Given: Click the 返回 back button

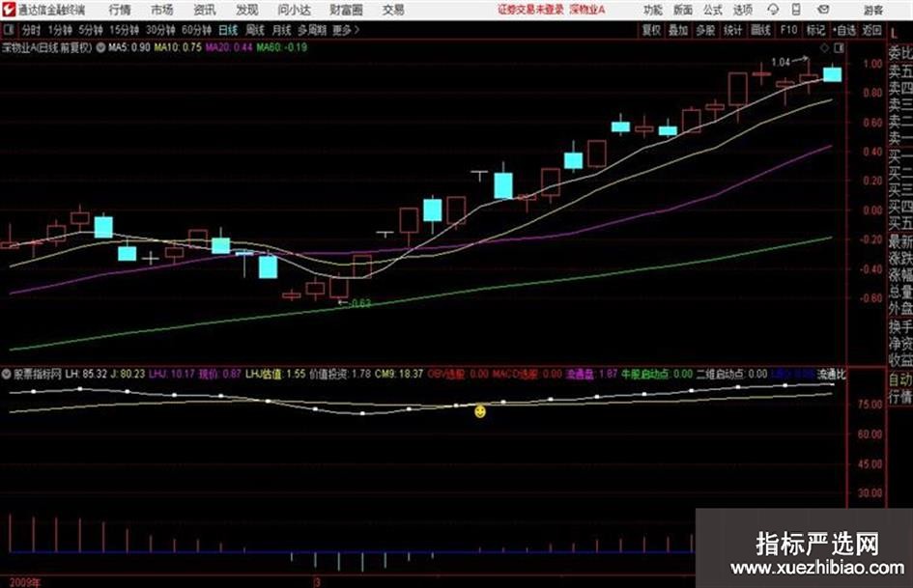Looking at the screenshot, I should 871,30.
